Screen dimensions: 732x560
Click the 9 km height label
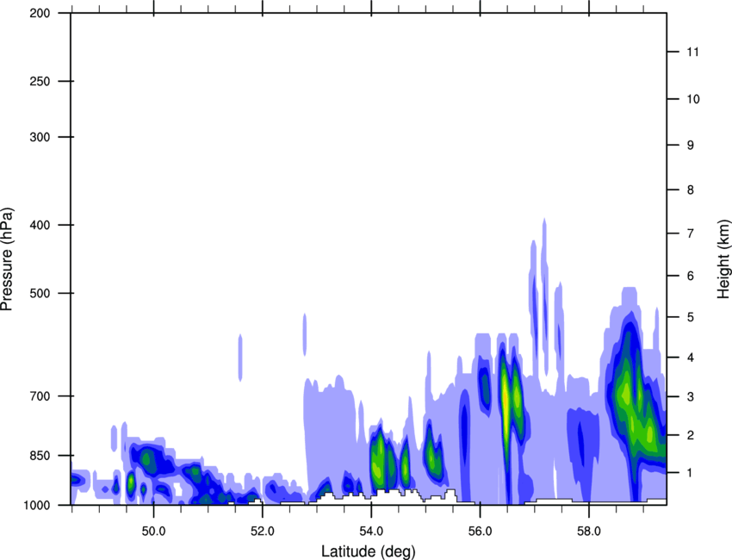[x=691, y=146]
